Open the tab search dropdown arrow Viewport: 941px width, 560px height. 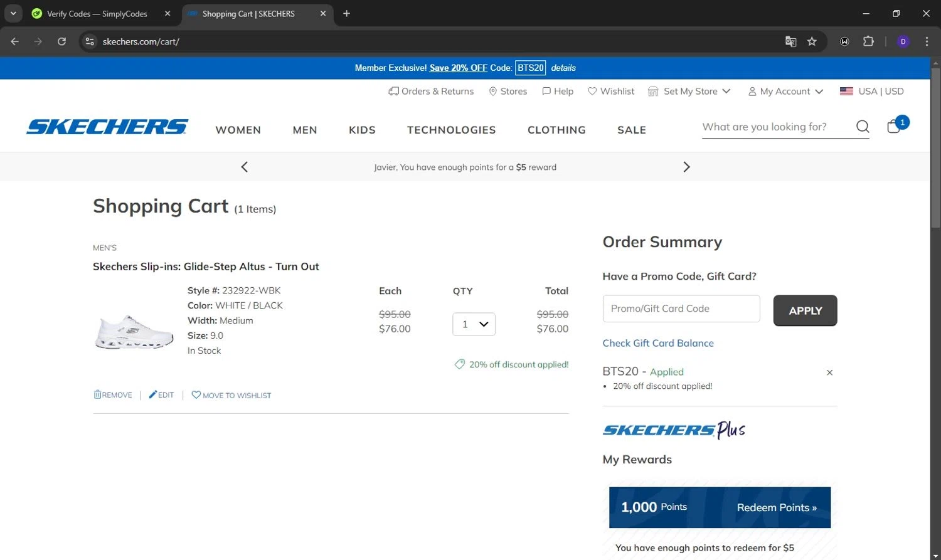pos(13,13)
